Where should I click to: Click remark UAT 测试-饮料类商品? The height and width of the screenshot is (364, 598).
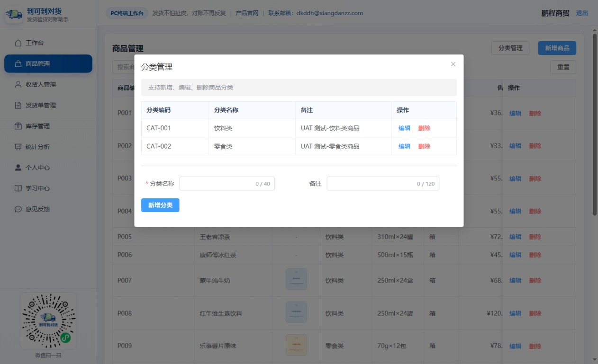coord(330,128)
